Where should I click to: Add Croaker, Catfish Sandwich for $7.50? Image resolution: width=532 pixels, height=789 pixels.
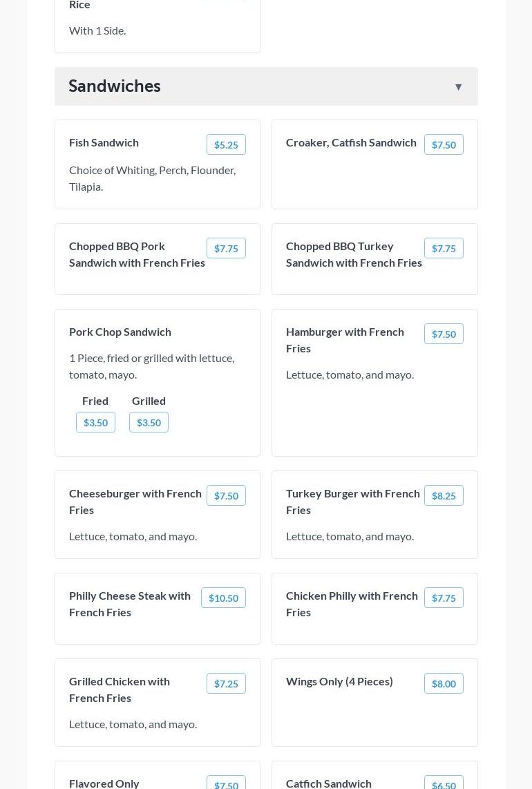tap(444, 144)
